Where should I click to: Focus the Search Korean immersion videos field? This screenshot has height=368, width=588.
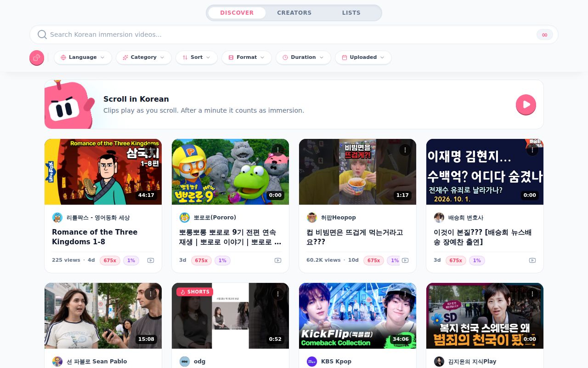pos(294,34)
